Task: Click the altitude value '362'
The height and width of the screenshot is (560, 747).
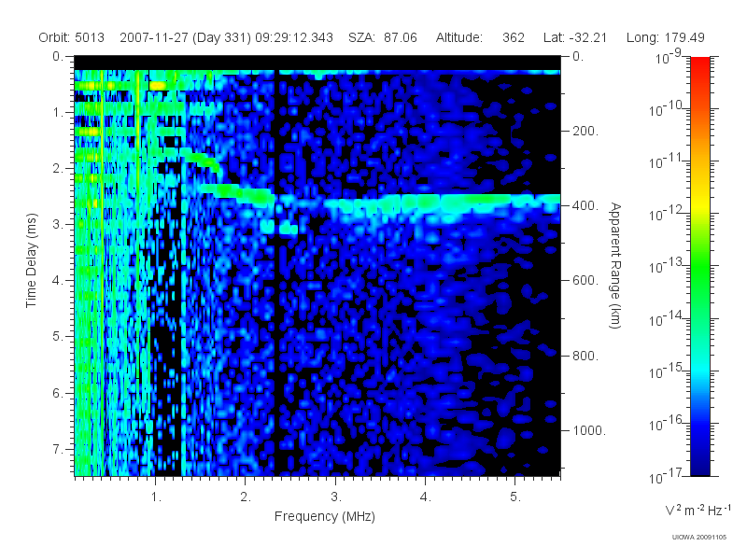Action: [x=513, y=37]
